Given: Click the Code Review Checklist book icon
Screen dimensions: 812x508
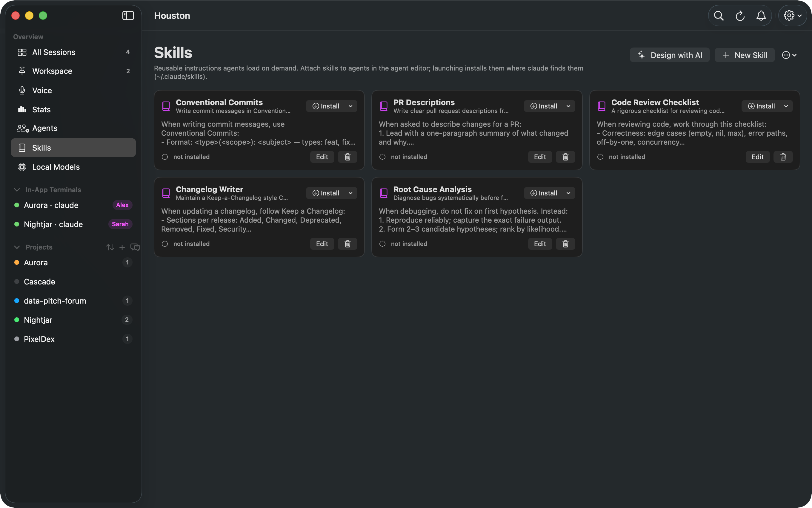Looking at the screenshot, I should (x=602, y=106).
